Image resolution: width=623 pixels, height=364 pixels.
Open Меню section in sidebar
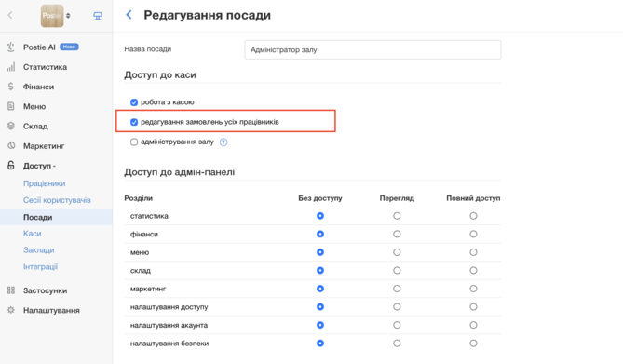pyautogui.click(x=34, y=106)
